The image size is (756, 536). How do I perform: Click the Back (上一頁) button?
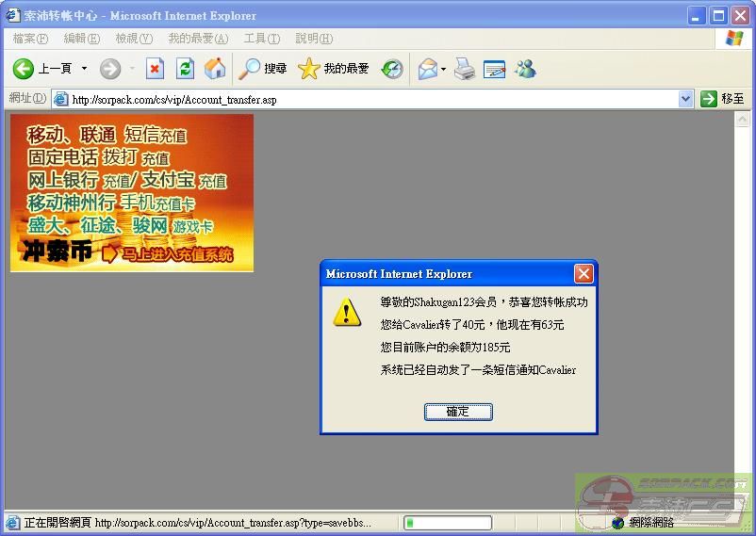tap(42, 69)
